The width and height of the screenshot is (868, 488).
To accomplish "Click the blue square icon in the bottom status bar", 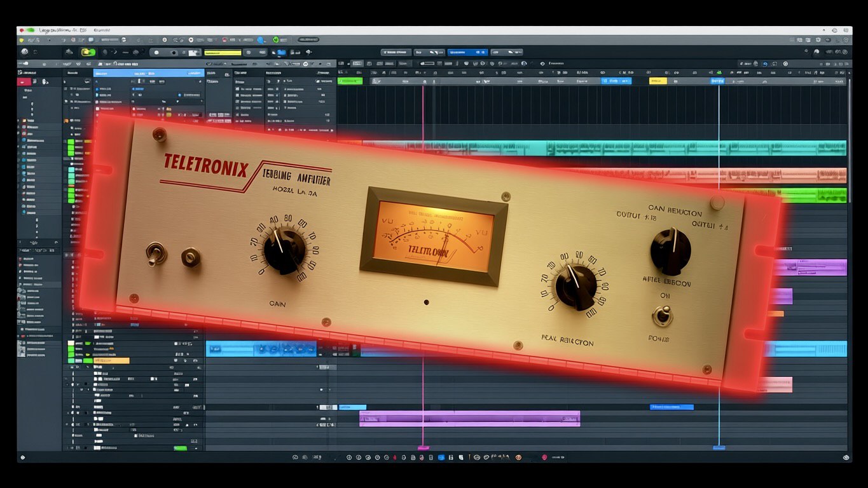I will pyautogui.click(x=441, y=457).
